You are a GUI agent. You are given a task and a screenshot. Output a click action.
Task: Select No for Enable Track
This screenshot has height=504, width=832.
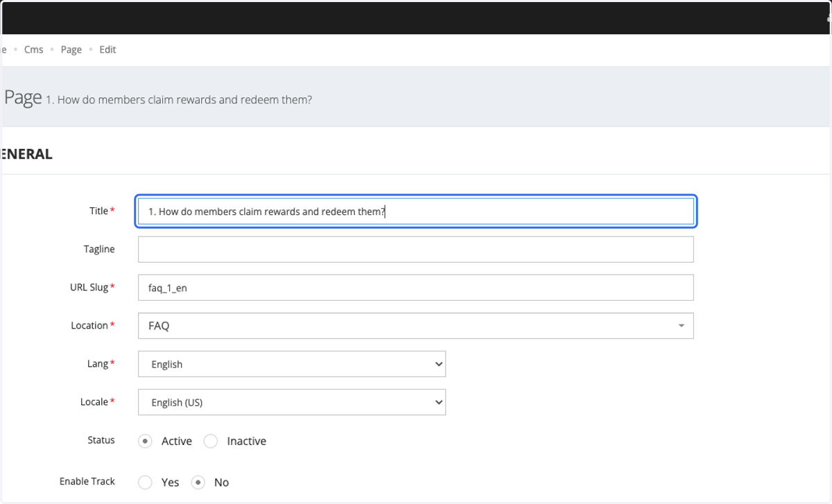pyautogui.click(x=198, y=483)
